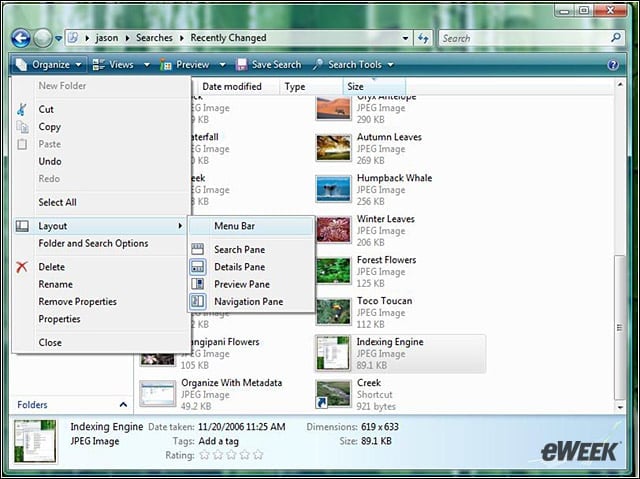Choose Close from the Organize menu

[x=102, y=343]
